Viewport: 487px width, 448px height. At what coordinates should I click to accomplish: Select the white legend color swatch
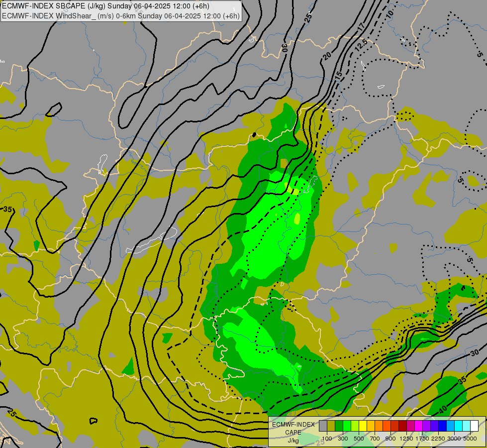click(474, 426)
